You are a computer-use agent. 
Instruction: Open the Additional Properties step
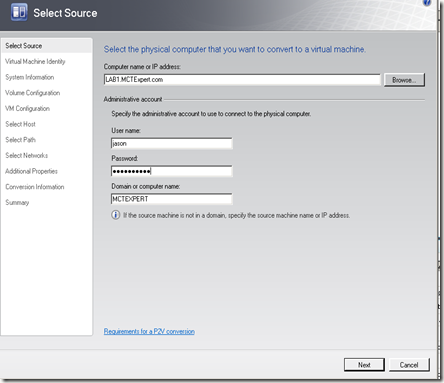tap(31, 171)
